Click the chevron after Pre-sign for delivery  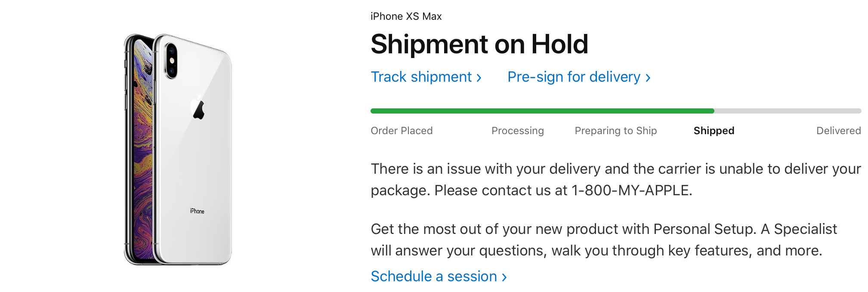(648, 78)
